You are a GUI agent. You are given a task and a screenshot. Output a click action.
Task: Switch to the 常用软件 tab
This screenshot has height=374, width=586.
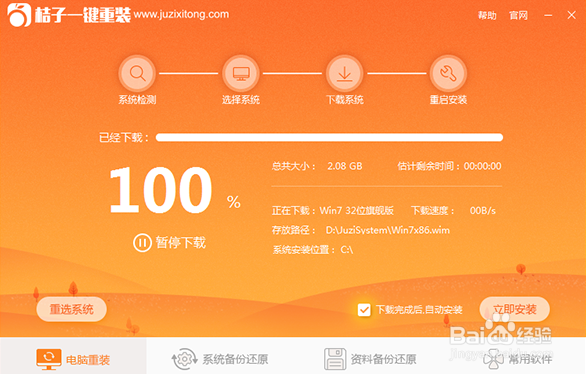518,359
